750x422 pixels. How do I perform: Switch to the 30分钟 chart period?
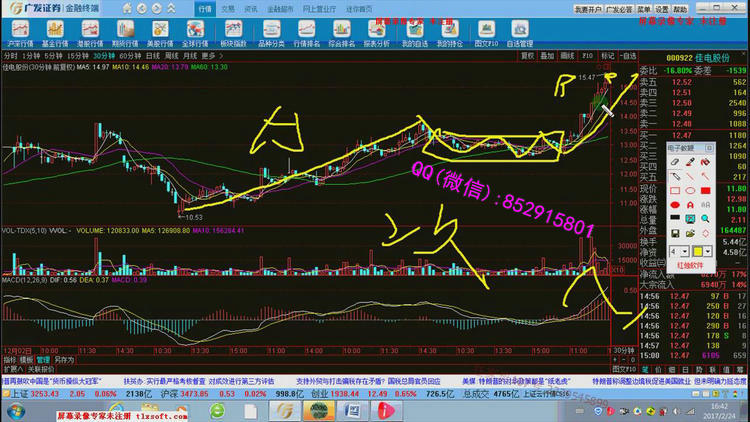pos(99,56)
